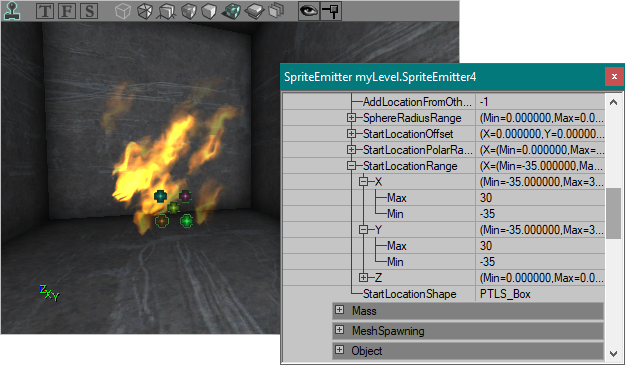Select the stacked planes Depth Complexity icon
The height and width of the screenshot is (365, 625).
(x=276, y=11)
